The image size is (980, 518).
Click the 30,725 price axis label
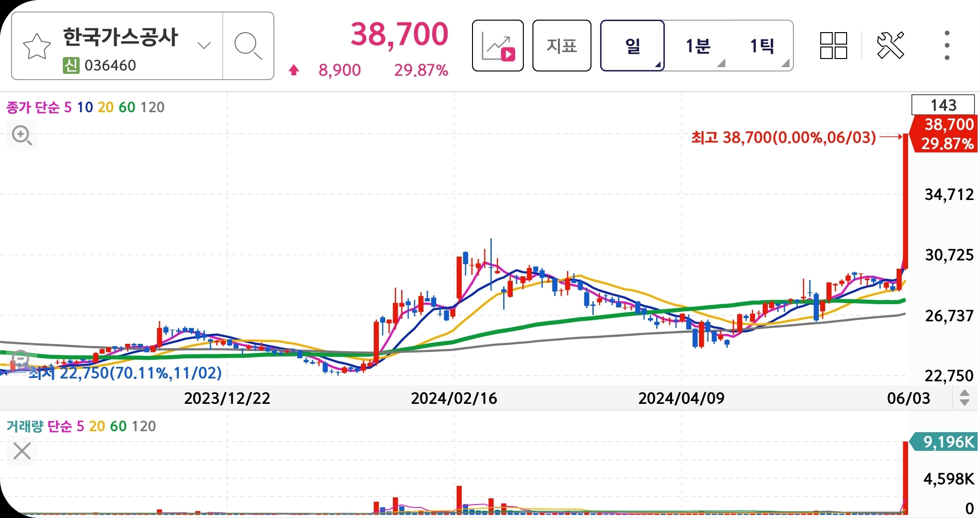coord(949,255)
